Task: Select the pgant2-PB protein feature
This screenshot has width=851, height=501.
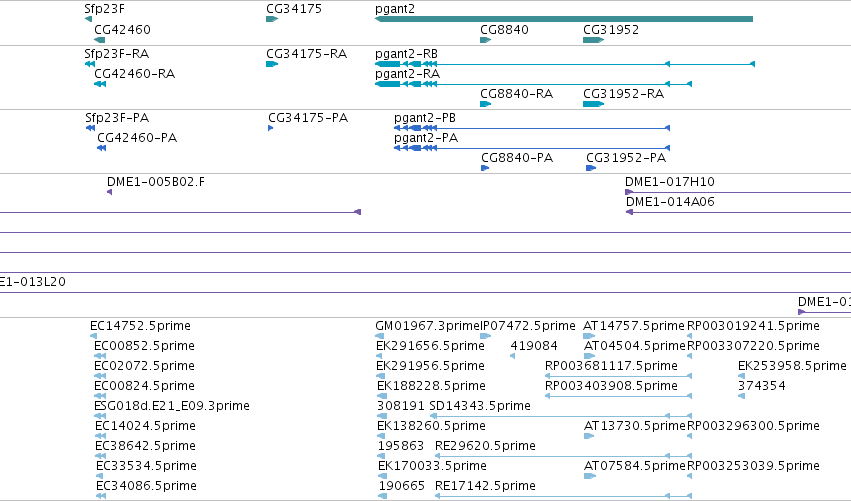Action: (x=532, y=128)
